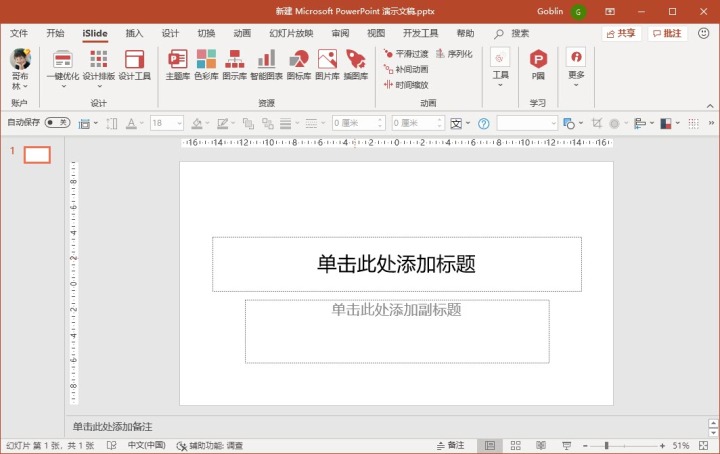
Task: Switch to the 设计 design tab
Action: (x=170, y=33)
